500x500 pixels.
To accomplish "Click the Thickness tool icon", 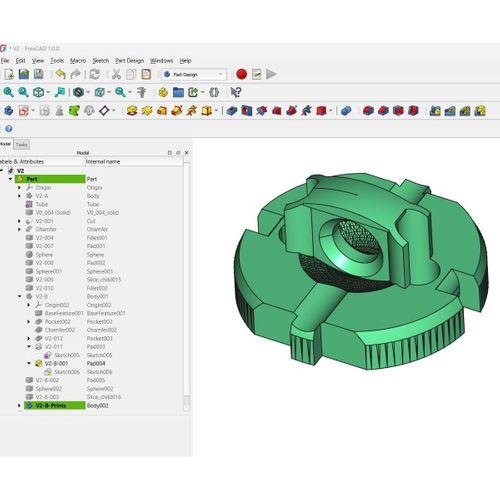I will click(x=413, y=111).
